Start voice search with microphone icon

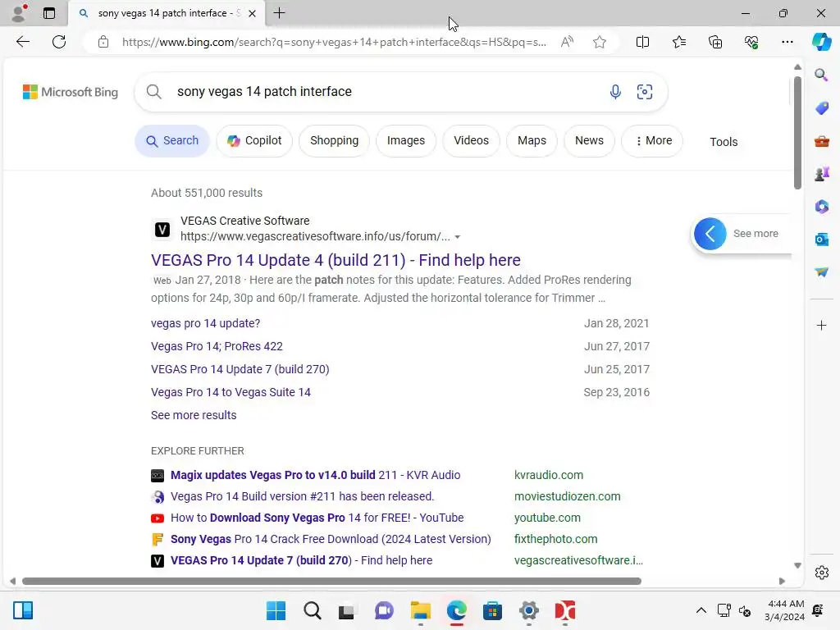coord(615,92)
